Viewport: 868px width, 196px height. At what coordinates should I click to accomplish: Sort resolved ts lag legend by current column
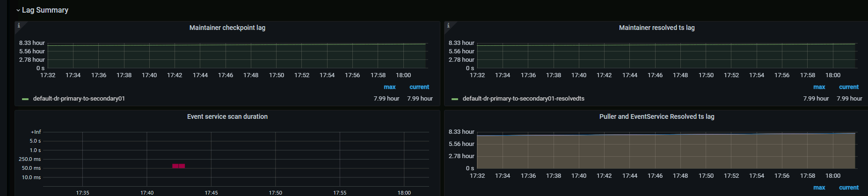coord(849,87)
